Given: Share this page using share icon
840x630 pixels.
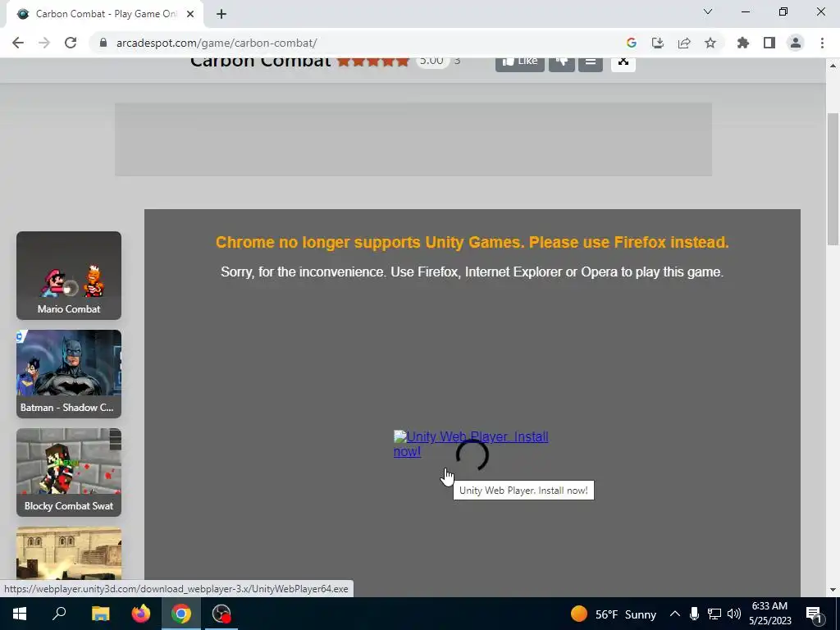Looking at the screenshot, I should click(x=684, y=43).
